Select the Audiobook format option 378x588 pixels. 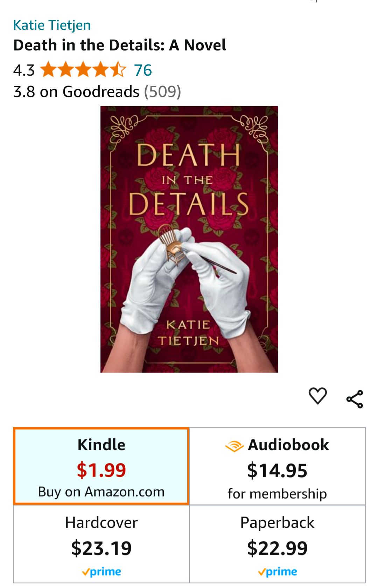pyautogui.click(x=277, y=466)
